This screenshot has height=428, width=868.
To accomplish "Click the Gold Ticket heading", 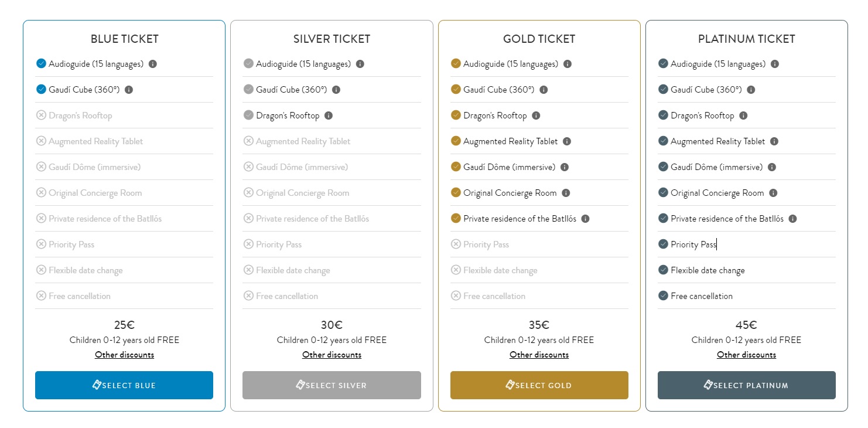I will click(539, 39).
